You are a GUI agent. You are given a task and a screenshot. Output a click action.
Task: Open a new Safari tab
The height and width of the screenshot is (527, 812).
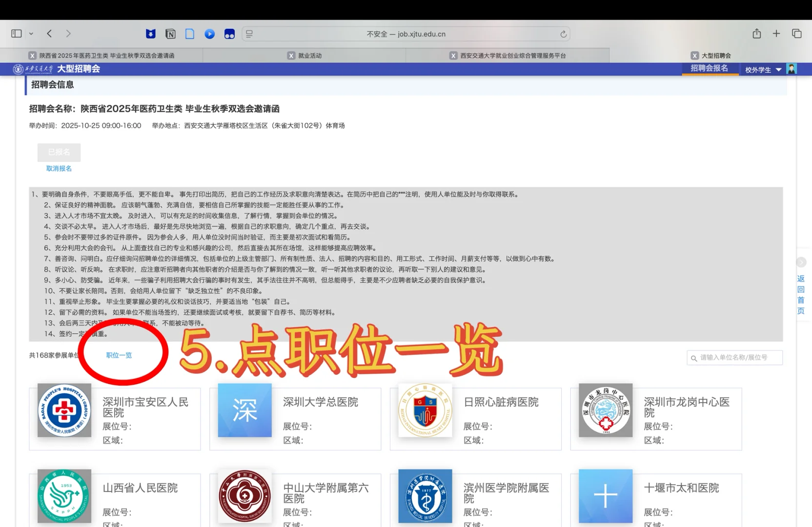coord(776,33)
